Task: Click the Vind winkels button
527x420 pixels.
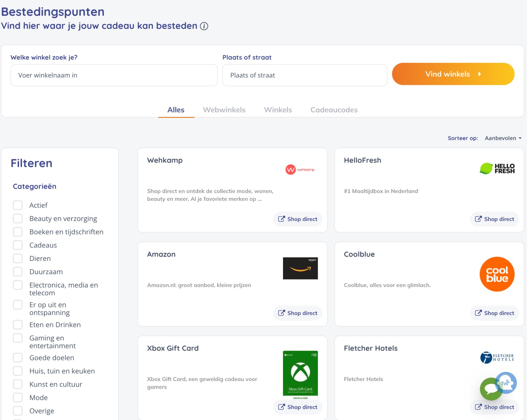Action: (x=453, y=74)
